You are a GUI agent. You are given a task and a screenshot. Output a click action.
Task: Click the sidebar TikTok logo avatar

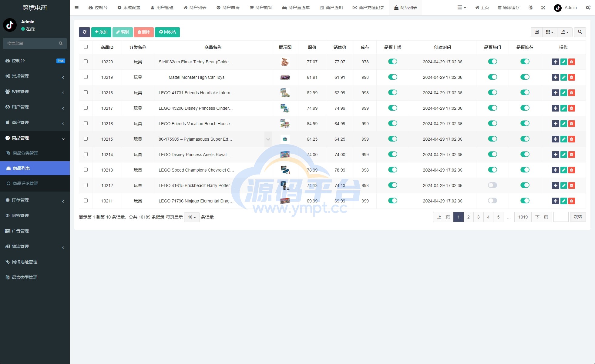point(10,25)
